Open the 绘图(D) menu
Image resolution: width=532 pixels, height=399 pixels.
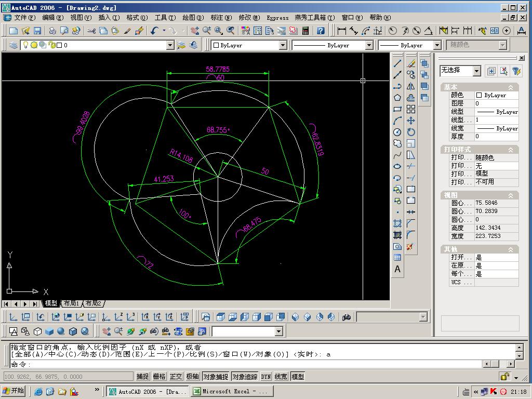coord(193,18)
